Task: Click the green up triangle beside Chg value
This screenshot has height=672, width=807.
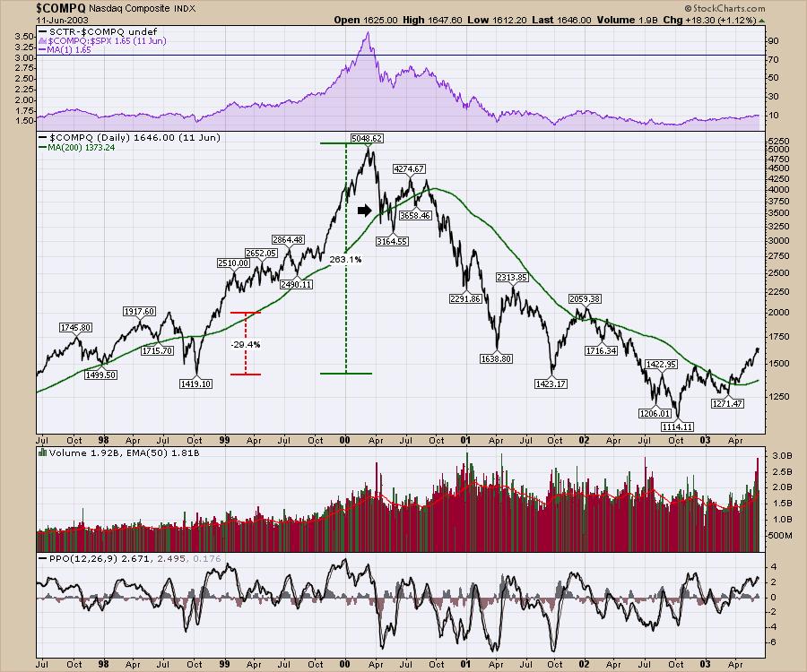Action: pyautogui.click(x=760, y=19)
